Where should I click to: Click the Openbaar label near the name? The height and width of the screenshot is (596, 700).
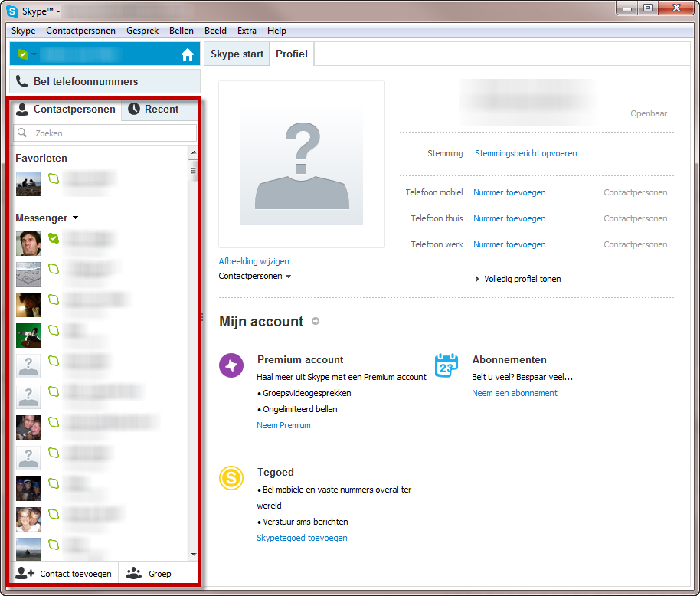click(x=649, y=113)
